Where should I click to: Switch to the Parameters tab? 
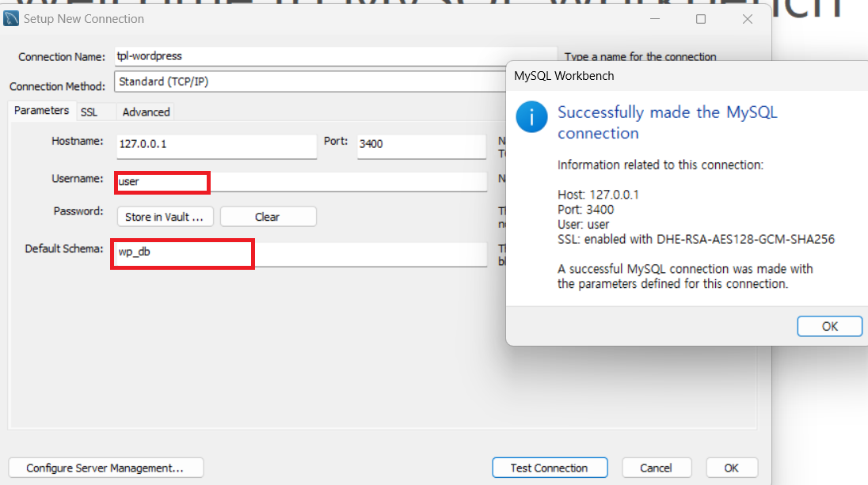click(x=41, y=111)
